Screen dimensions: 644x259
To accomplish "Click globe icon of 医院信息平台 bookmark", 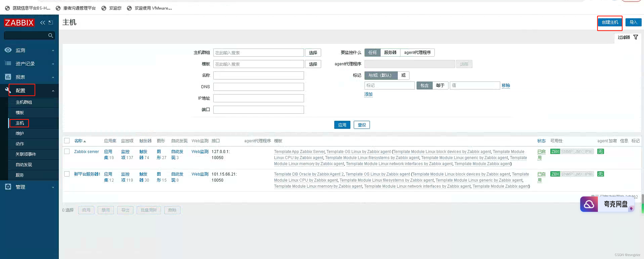I will point(7,8).
